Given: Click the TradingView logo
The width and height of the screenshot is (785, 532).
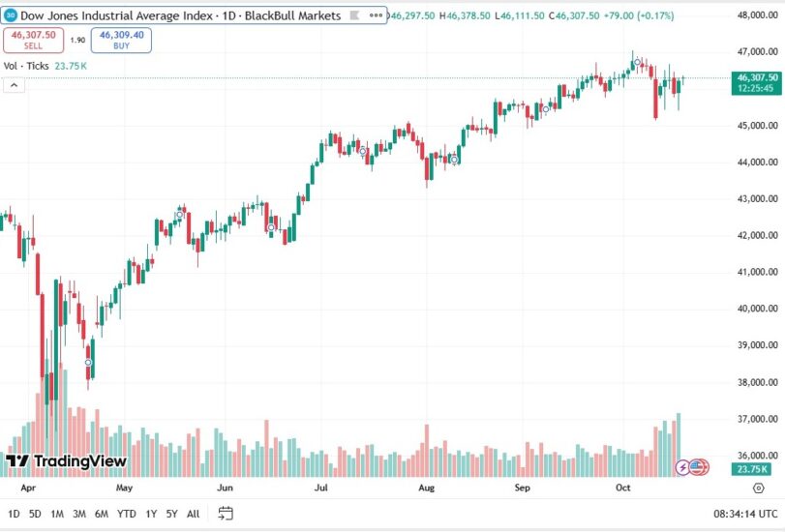Looking at the screenshot, I should (66, 461).
